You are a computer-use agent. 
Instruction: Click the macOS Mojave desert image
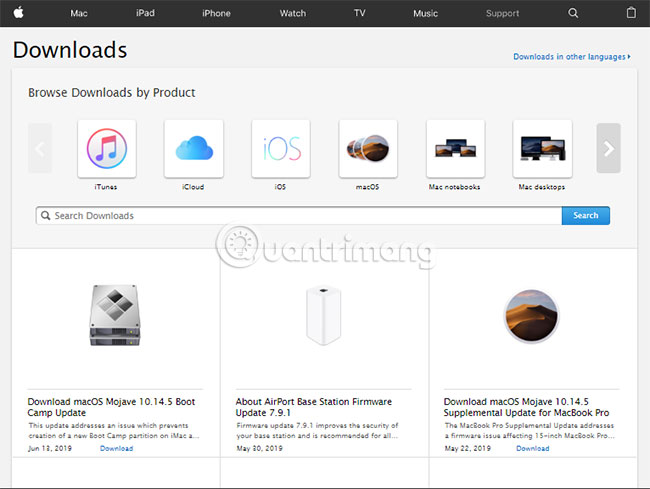point(531,316)
